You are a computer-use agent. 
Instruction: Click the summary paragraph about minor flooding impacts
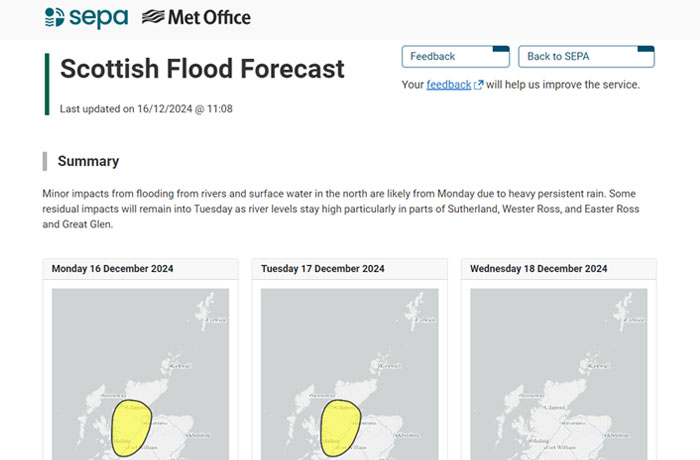(x=340, y=208)
